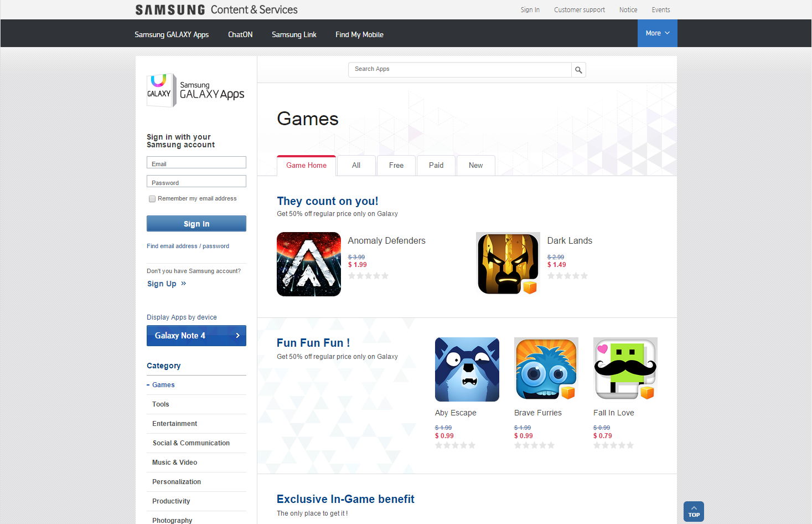Viewport: 812px width, 524px height.
Task: Click the $ 0.79 Fall In Love price
Action: pos(602,436)
